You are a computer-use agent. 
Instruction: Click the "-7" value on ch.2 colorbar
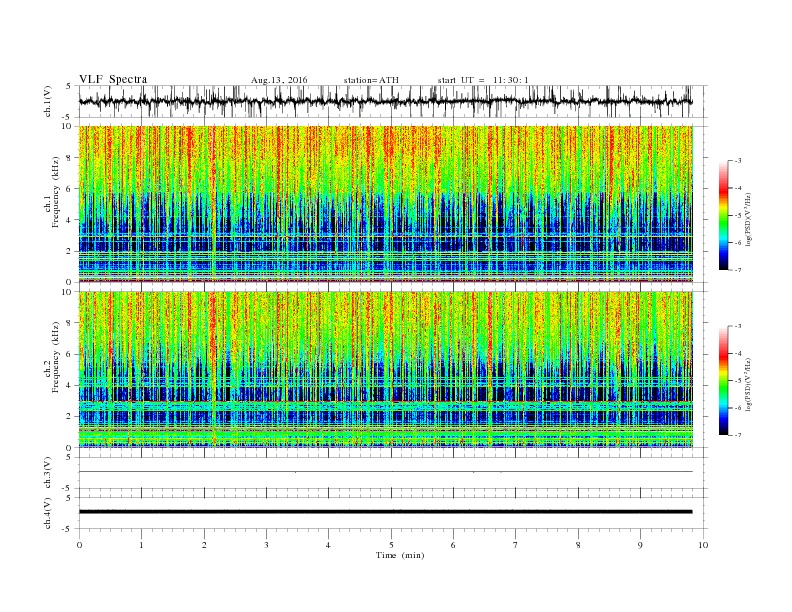click(738, 435)
